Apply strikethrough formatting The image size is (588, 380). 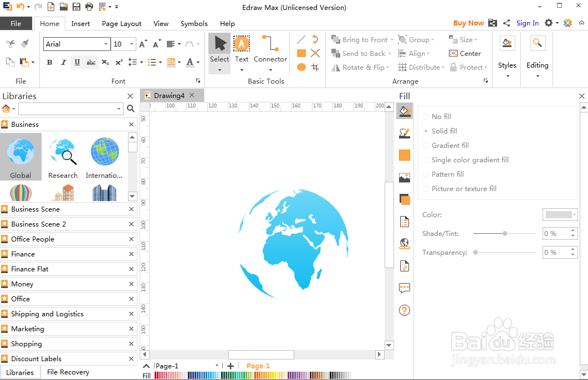point(91,62)
